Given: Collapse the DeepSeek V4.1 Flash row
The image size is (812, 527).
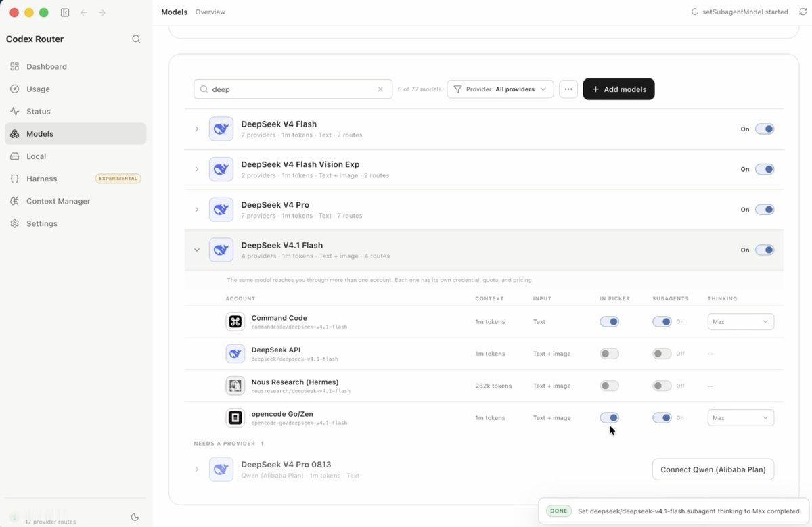Looking at the screenshot, I should coord(197,250).
